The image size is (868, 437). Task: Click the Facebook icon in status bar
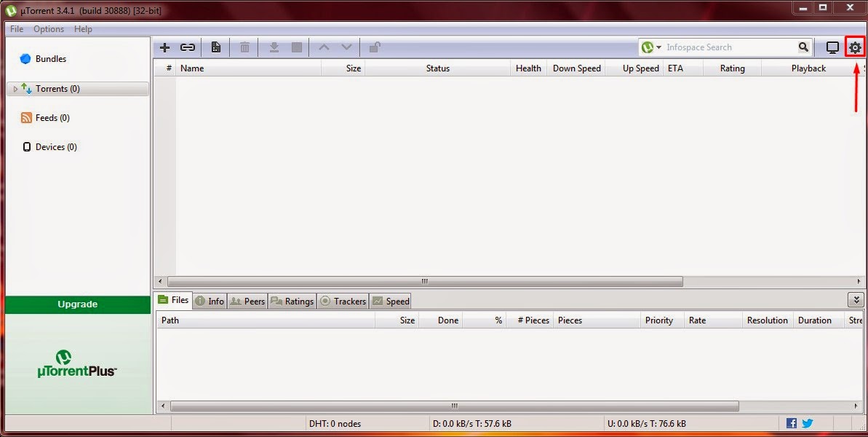[x=792, y=423]
